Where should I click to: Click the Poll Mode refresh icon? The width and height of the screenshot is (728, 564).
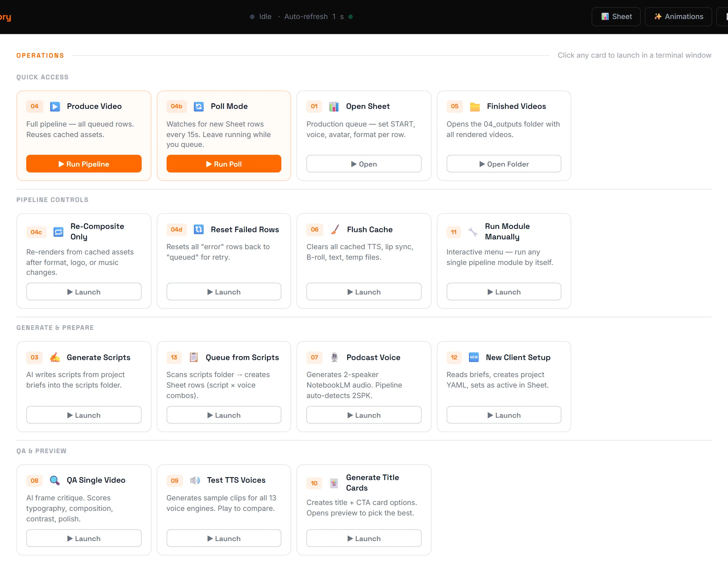pyautogui.click(x=199, y=106)
